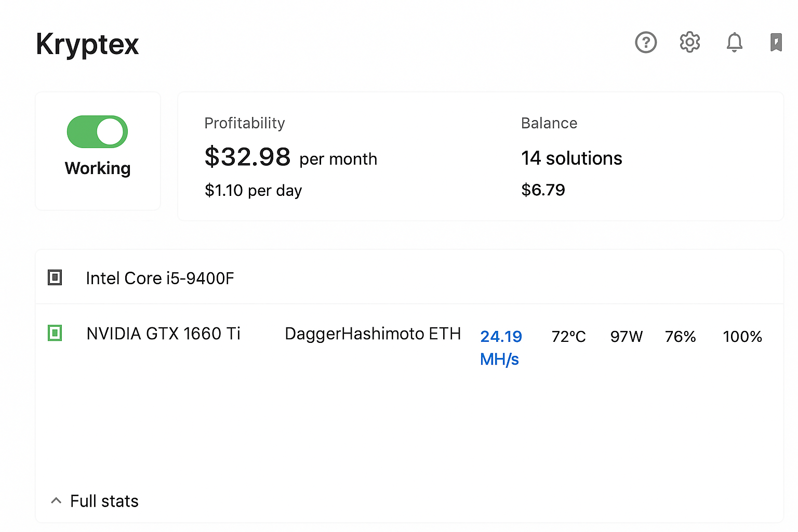Click the DaggerHashimoto ETH algorithm name
The image size is (798, 532).
(x=373, y=334)
